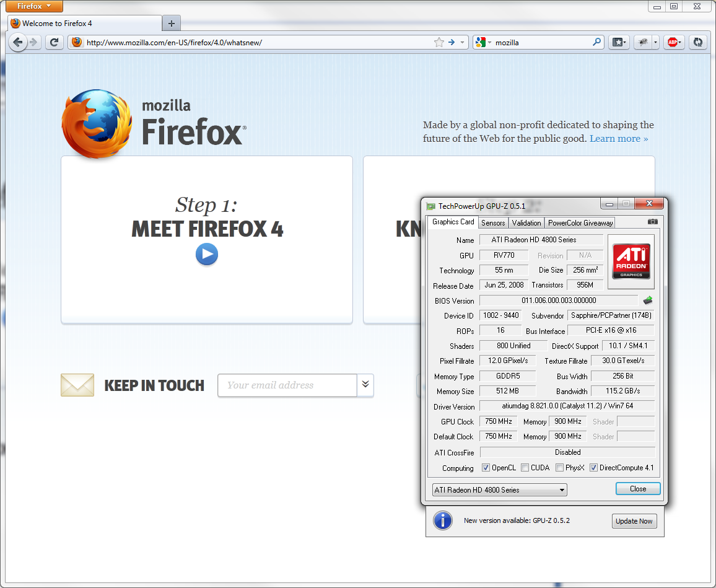
Task: Toggle the CUDA checkbox
Action: coord(525,468)
